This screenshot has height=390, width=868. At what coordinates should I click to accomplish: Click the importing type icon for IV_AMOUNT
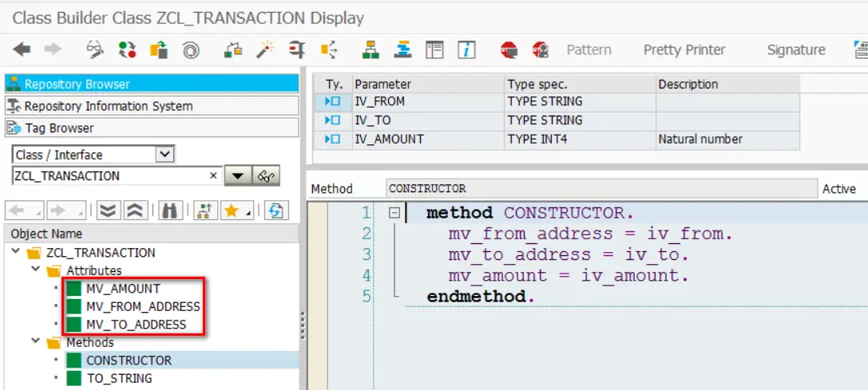[333, 139]
